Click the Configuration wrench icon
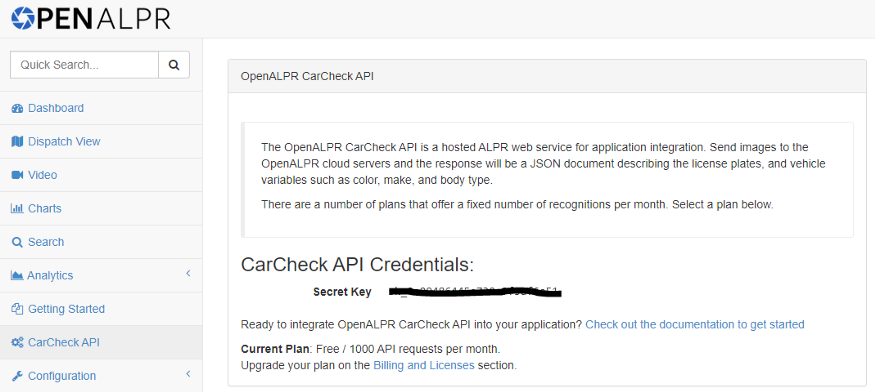This screenshot has width=875, height=392. pos(17,376)
